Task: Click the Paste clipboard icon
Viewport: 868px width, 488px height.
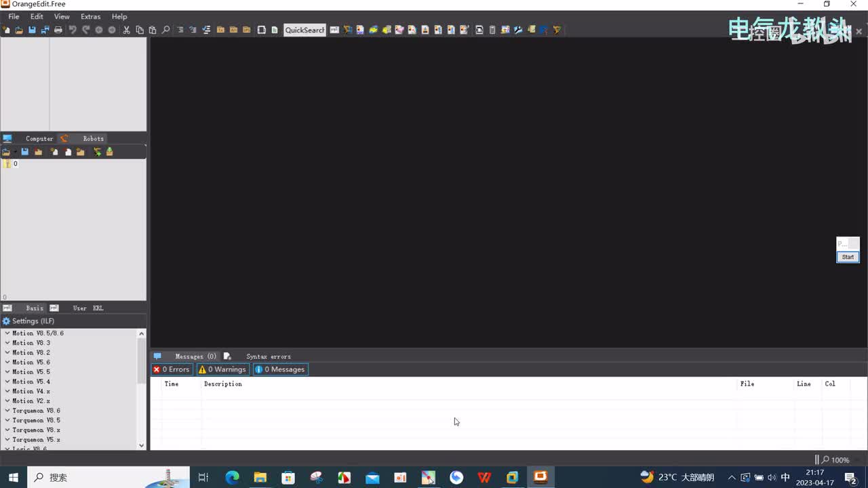Action: coord(153,30)
